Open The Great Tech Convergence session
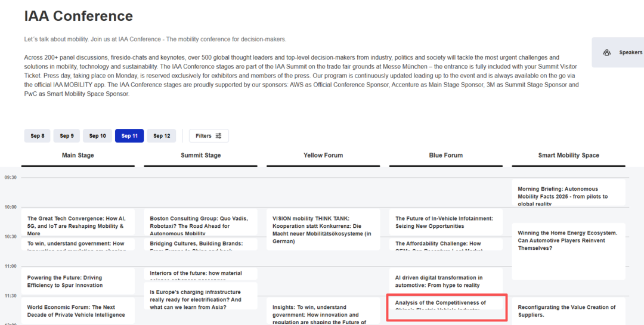644x325 pixels. (x=78, y=222)
